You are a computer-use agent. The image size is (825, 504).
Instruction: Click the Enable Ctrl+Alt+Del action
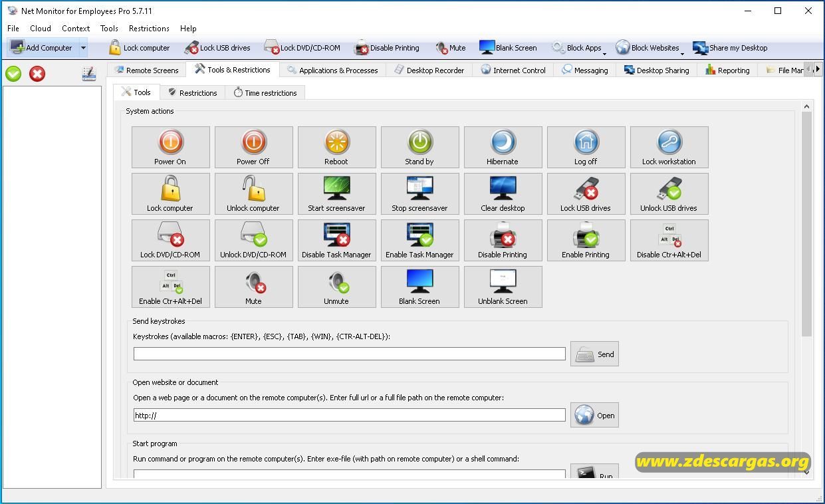click(x=170, y=287)
